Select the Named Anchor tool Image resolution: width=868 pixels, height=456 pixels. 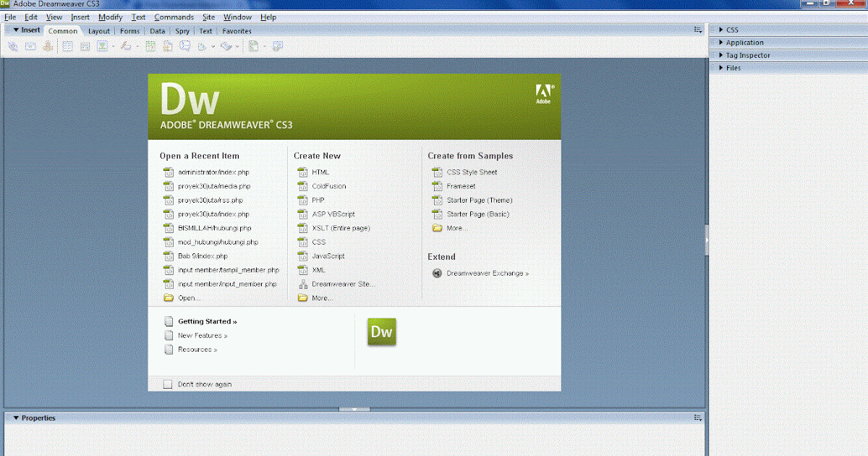(x=48, y=46)
